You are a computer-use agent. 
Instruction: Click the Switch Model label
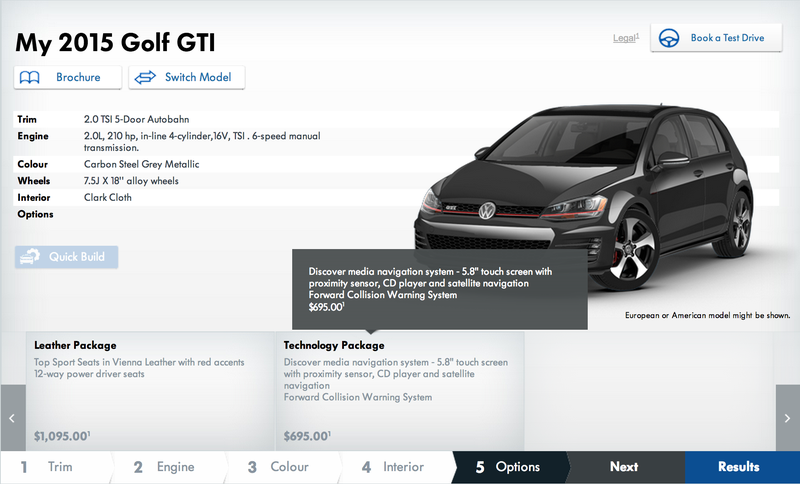pyautogui.click(x=198, y=78)
